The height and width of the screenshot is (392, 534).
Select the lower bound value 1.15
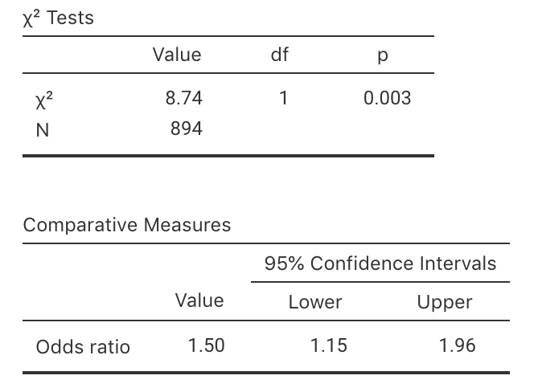click(329, 346)
